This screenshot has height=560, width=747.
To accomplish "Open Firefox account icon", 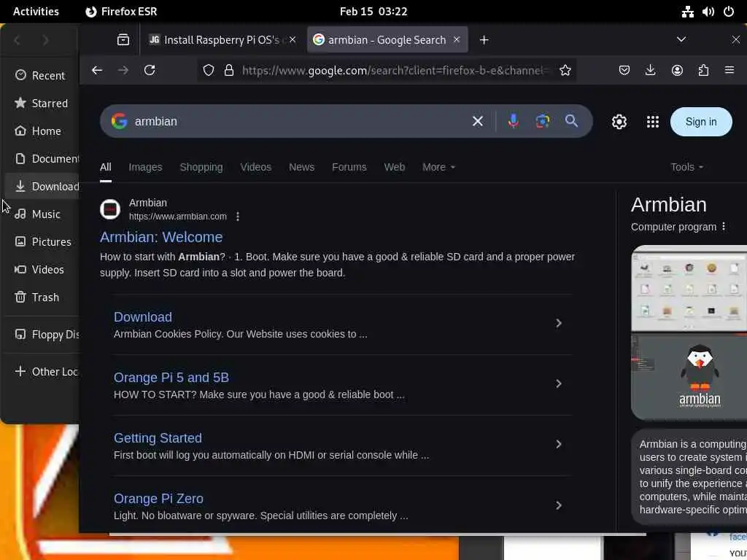I will (677, 71).
